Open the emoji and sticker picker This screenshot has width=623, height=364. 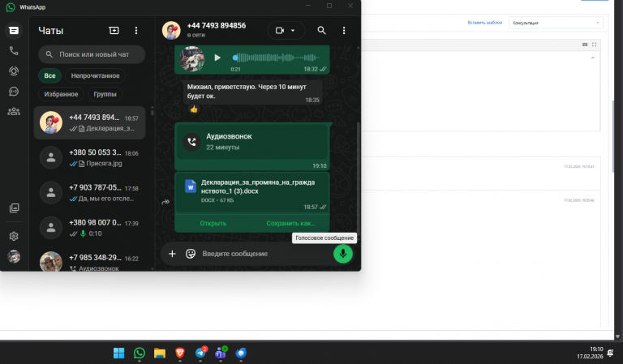coord(191,254)
